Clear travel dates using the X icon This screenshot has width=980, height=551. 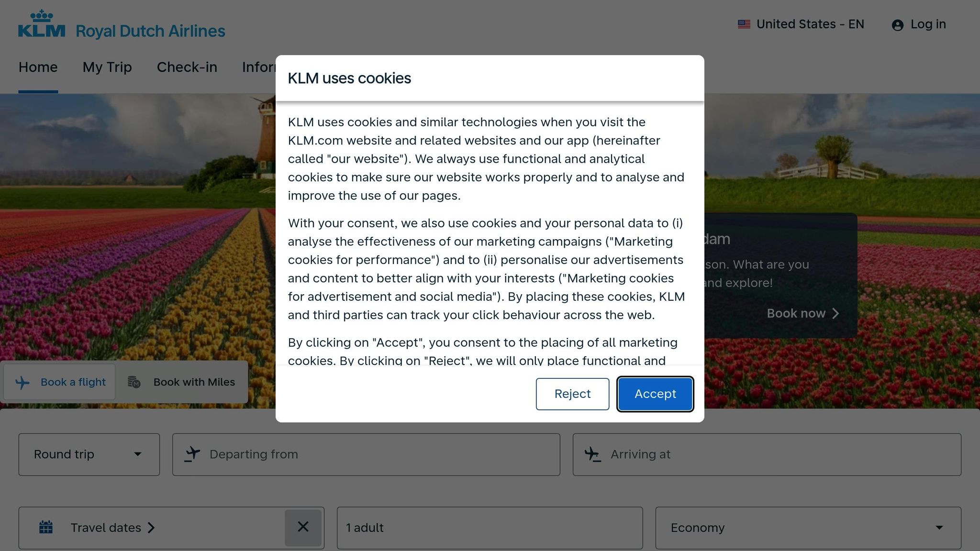click(303, 527)
